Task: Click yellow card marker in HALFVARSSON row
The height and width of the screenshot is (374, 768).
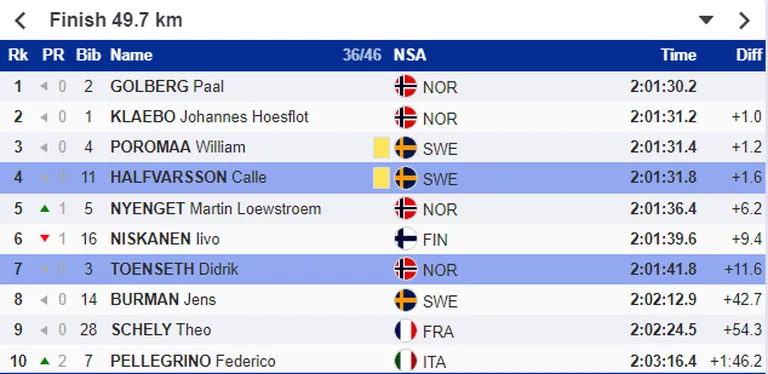Action: tap(382, 178)
